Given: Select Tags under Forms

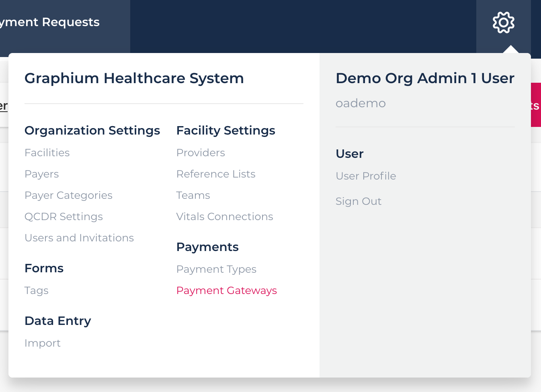Looking at the screenshot, I should (37, 290).
